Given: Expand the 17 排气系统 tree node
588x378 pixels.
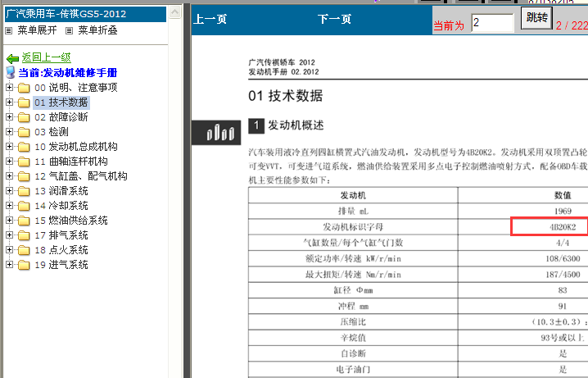Looking at the screenshot, I should click(9, 235).
